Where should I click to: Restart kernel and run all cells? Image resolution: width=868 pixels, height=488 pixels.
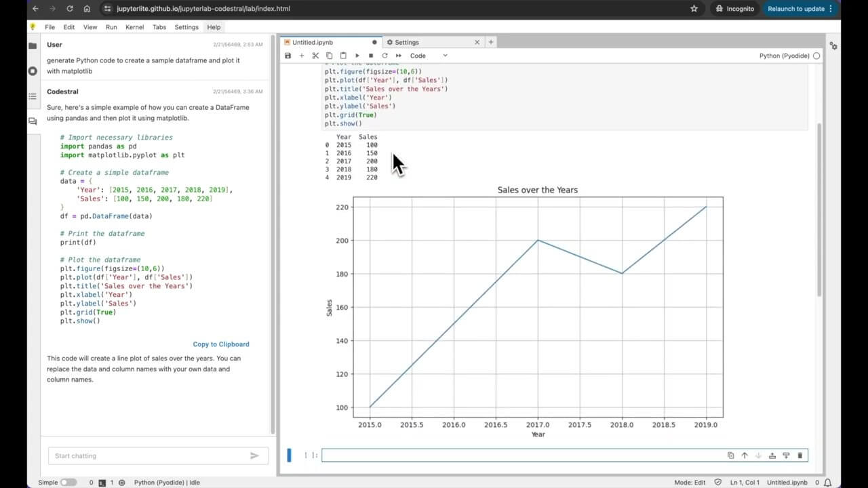click(399, 56)
